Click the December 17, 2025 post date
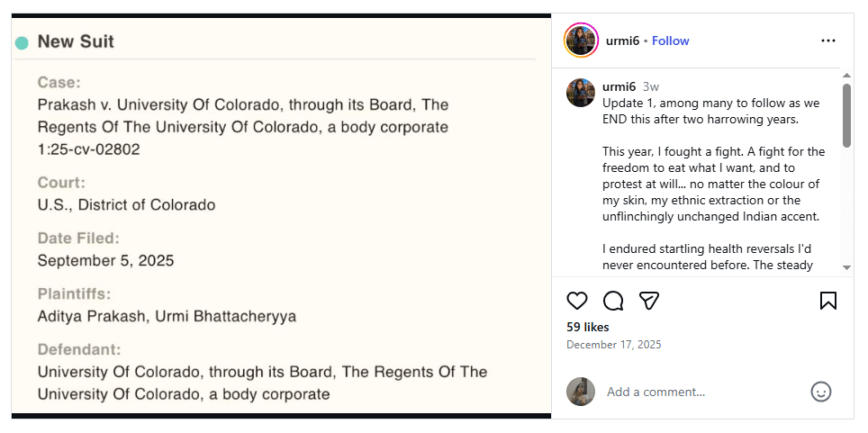This screenshot has height=433, width=868. [611, 344]
